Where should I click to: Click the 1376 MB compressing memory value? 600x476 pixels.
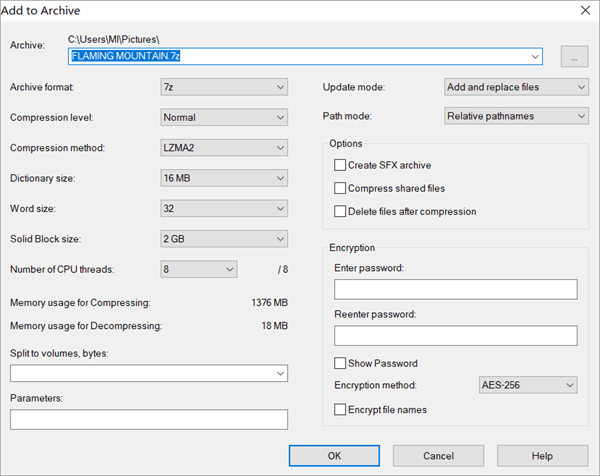point(270,303)
